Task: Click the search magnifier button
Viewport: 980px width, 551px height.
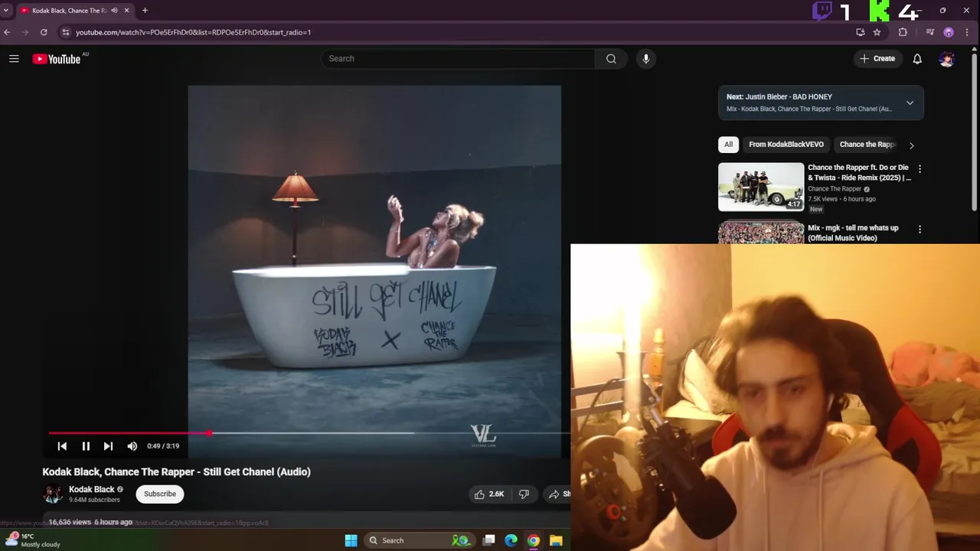Action: [x=611, y=59]
